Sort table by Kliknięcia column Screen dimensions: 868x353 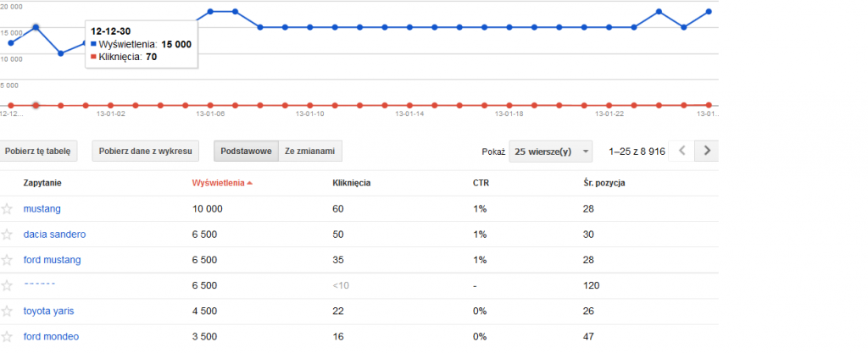pos(353,183)
